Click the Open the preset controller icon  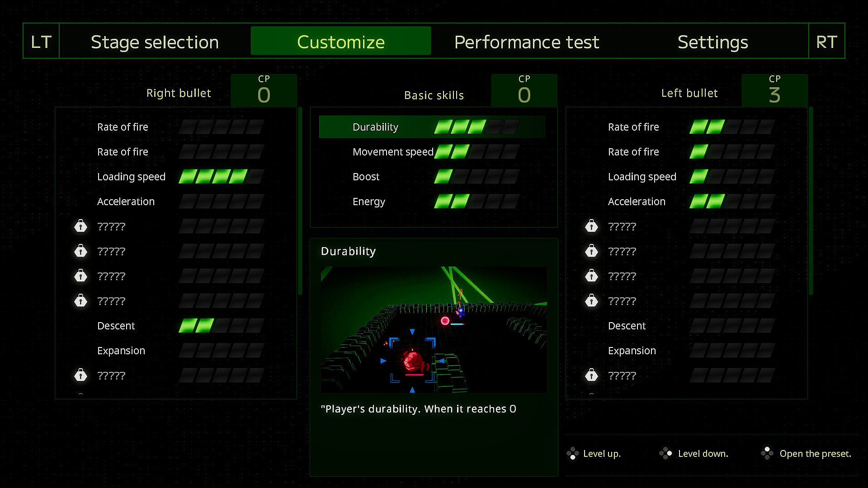(767, 453)
